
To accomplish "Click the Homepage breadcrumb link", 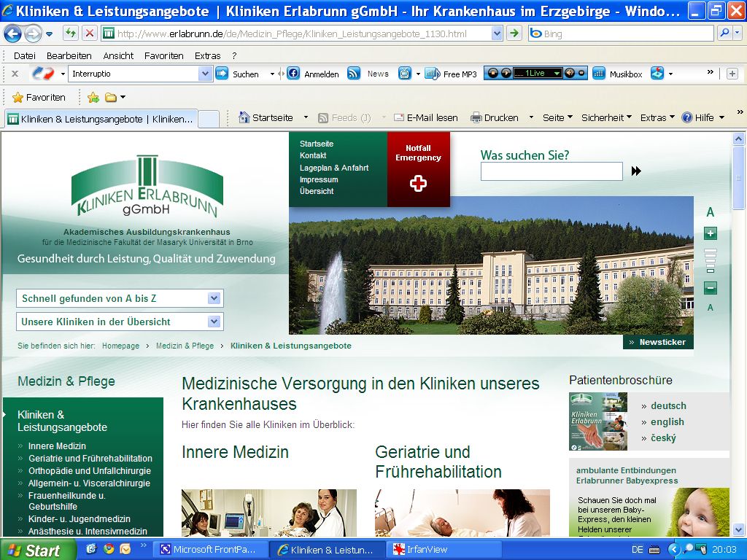I will click(120, 346).
